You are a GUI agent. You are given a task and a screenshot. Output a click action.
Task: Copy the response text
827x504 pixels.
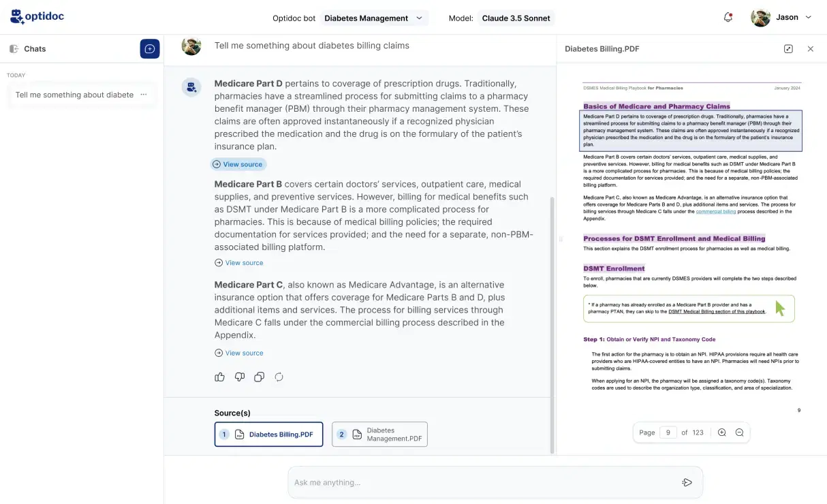[x=259, y=377]
